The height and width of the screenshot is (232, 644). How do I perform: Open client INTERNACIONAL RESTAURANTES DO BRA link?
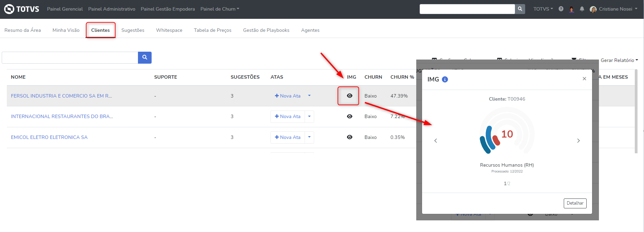tap(62, 116)
